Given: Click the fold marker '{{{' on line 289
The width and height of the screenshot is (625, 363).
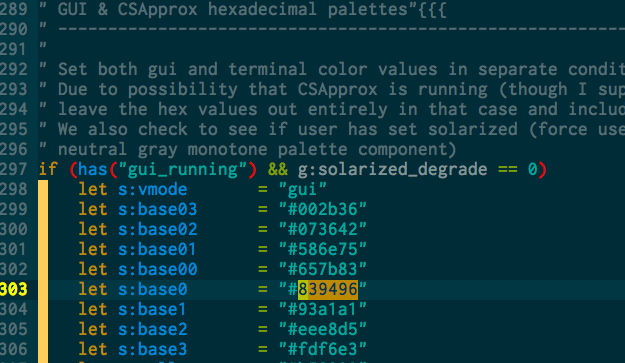Looking at the screenshot, I should point(431,9).
